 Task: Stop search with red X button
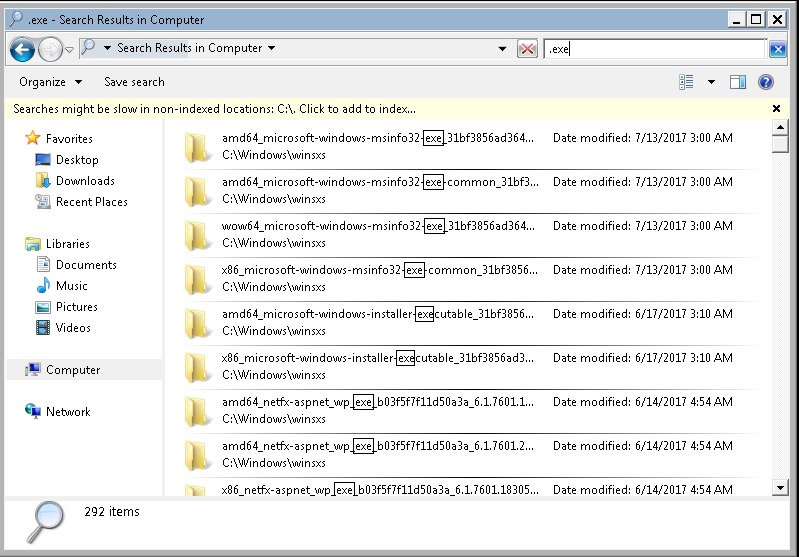[527, 49]
